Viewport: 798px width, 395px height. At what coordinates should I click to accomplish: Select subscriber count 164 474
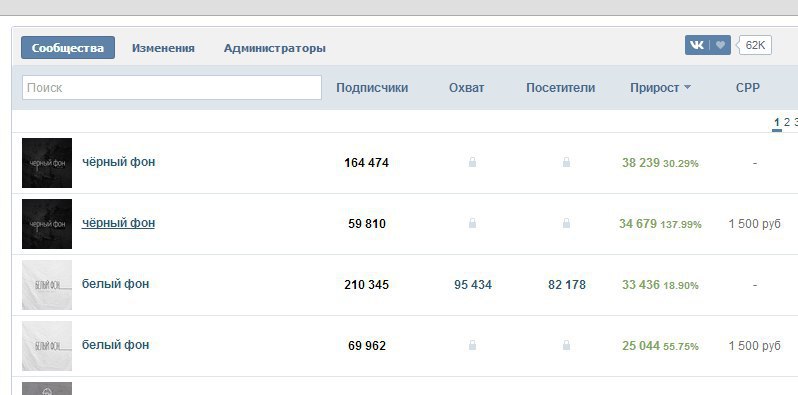366,163
